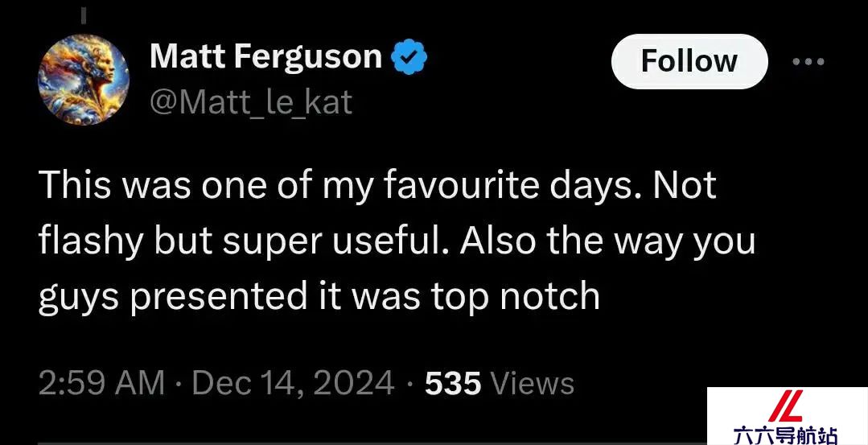Follow Matt Ferguson with the Follow button
The height and width of the screenshot is (445, 868).
point(689,61)
